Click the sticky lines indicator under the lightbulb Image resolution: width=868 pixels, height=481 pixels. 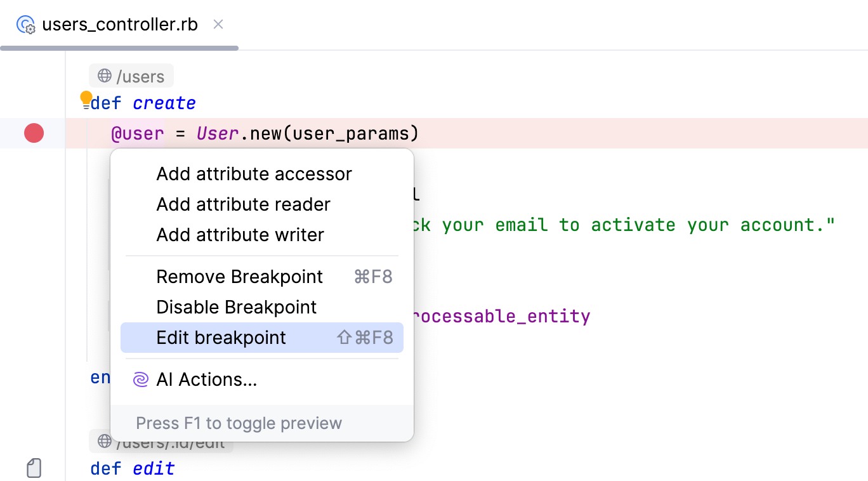[86, 107]
